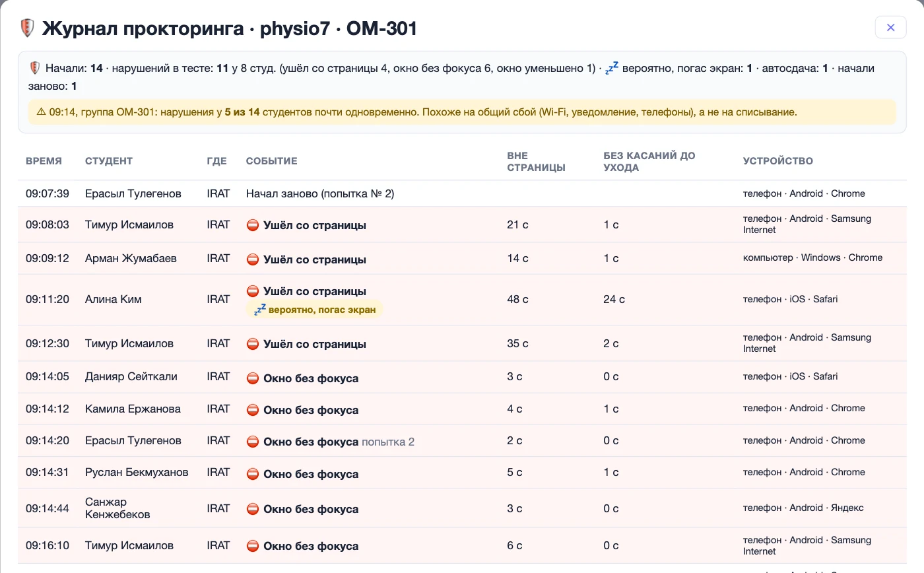This screenshot has height=573, width=924.
Task: Click the 09:07:39 timestamp
Action: pos(48,193)
